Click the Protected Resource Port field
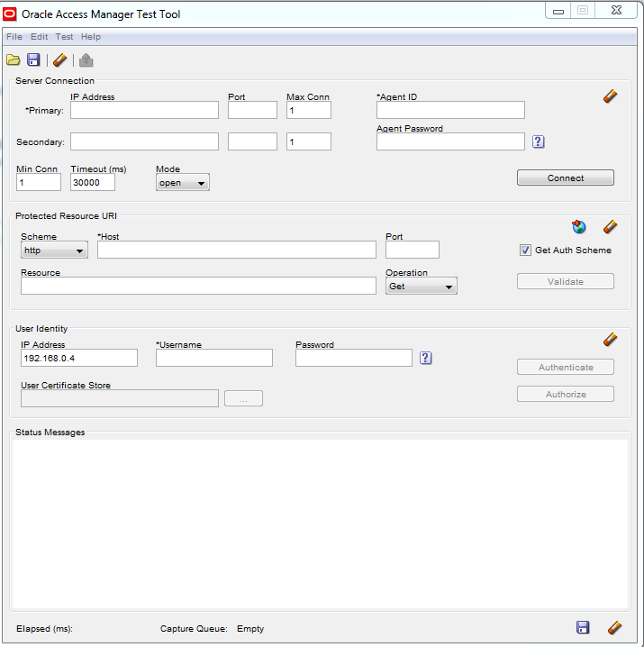Viewport: 644px width, 647px height. click(413, 250)
